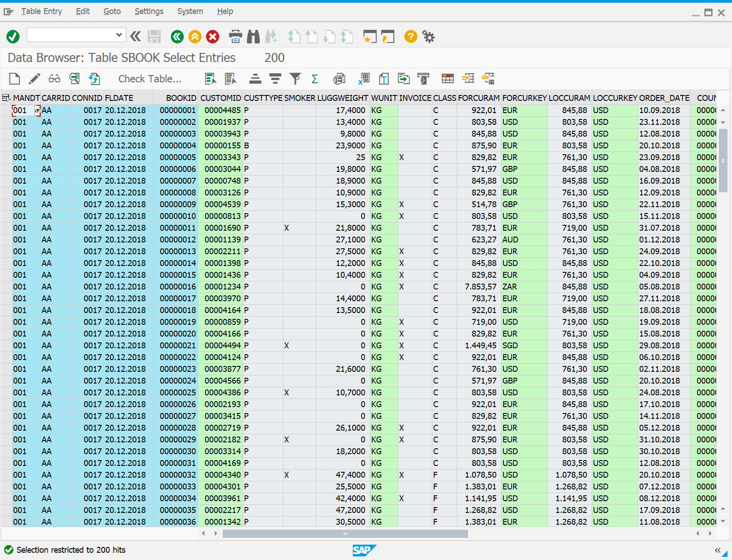Click the Check Table... button
Image resolution: width=732 pixels, height=560 pixels.
point(150,79)
